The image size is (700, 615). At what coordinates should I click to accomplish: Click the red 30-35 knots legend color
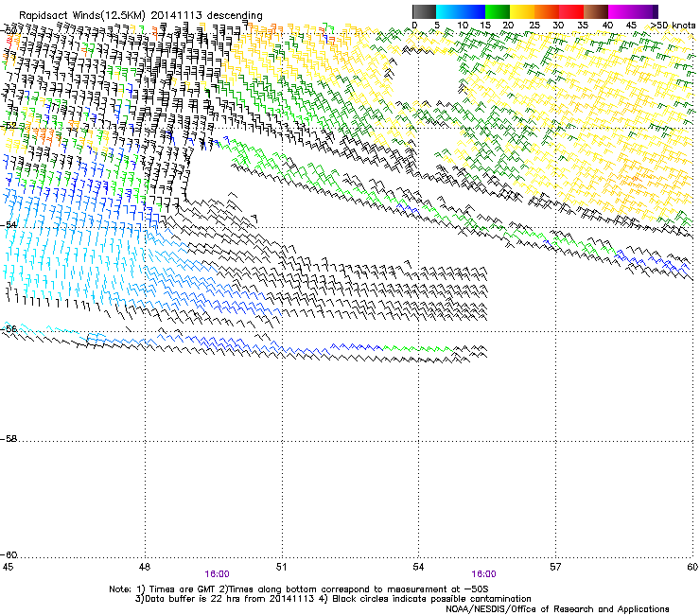(571, 11)
